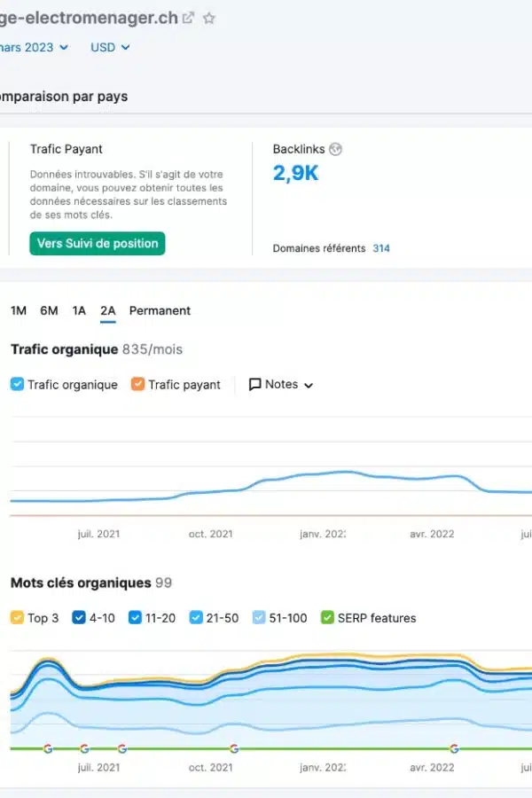Expand the USD currency dropdown
This screenshot has height=798, width=532.
coord(110,48)
